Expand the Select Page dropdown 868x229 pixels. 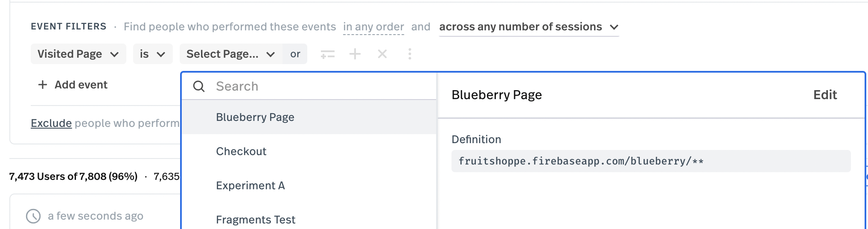pyautogui.click(x=231, y=54)
